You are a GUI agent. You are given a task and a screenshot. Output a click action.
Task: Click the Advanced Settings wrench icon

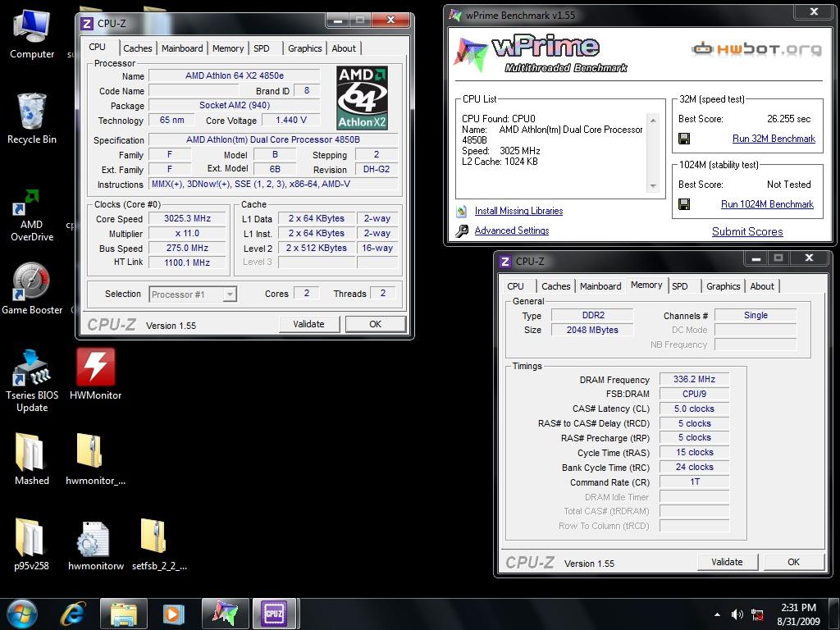tap(461, 231)
